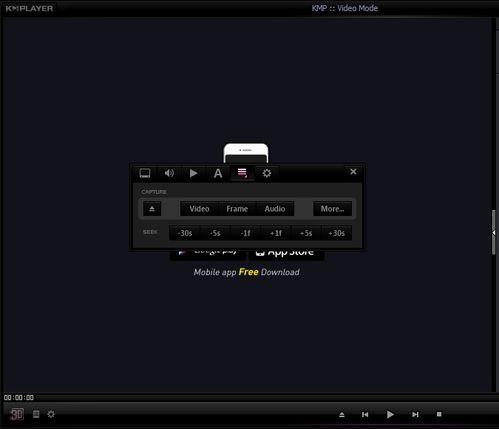Click the open file eject button in bottom bar
This screenshot has height=429, width=499.
(342, 414)
